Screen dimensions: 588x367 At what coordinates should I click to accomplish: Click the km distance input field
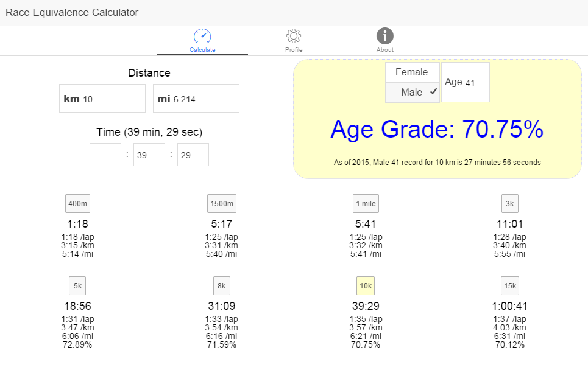pyautogui.click(x=102, y=99)
